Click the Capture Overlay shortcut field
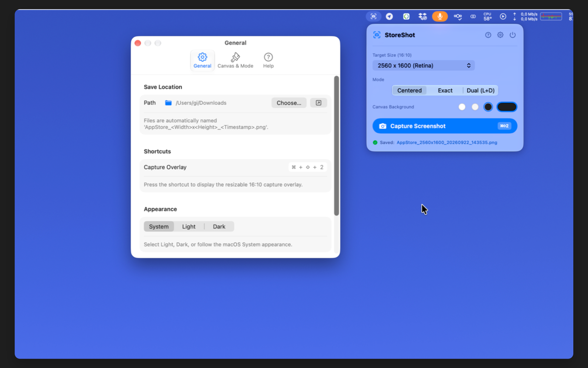 coord(308,167)
